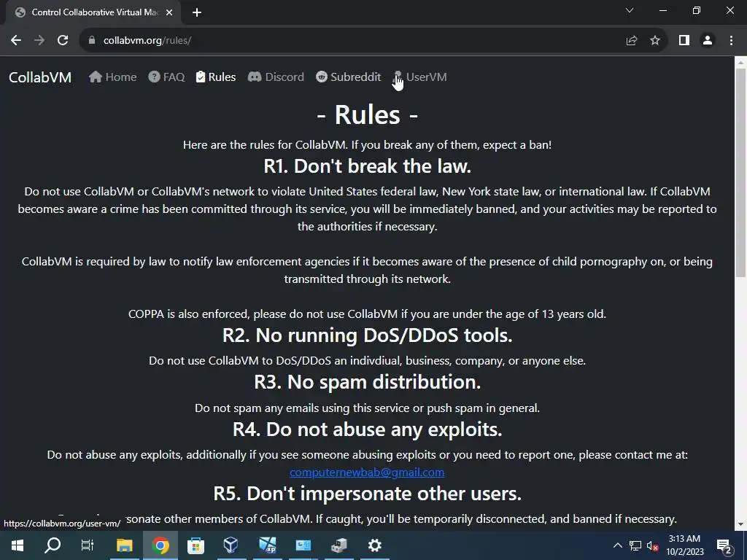
Task: Click scrollbar down arrow
Action: coord(741,525)
